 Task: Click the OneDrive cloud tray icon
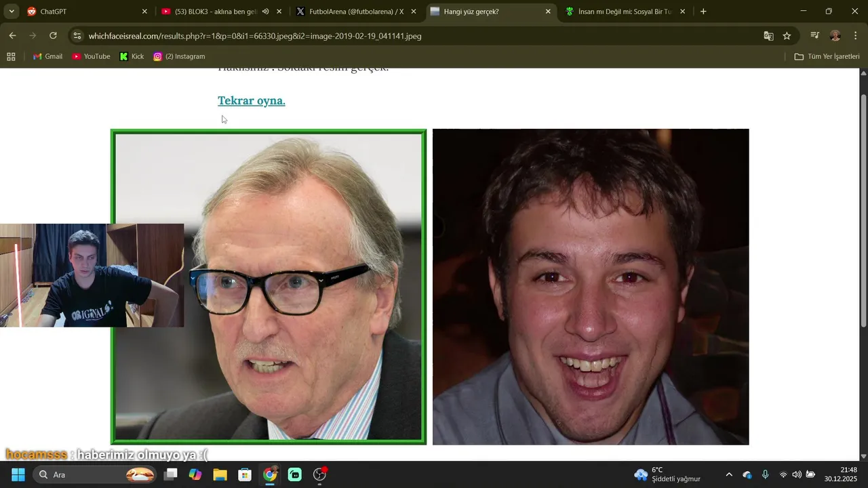tap(747, 474)
